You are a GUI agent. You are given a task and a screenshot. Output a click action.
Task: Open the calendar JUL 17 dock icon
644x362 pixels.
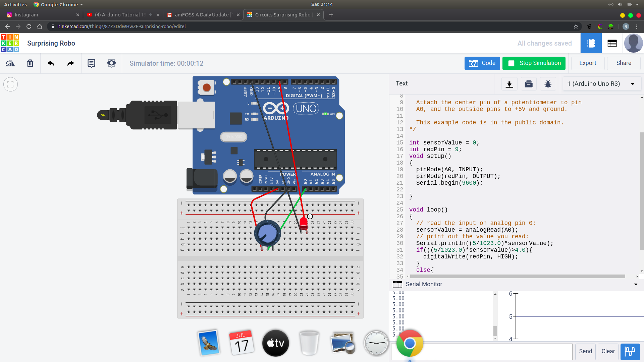pyautogui.click(x=241, y=343)
